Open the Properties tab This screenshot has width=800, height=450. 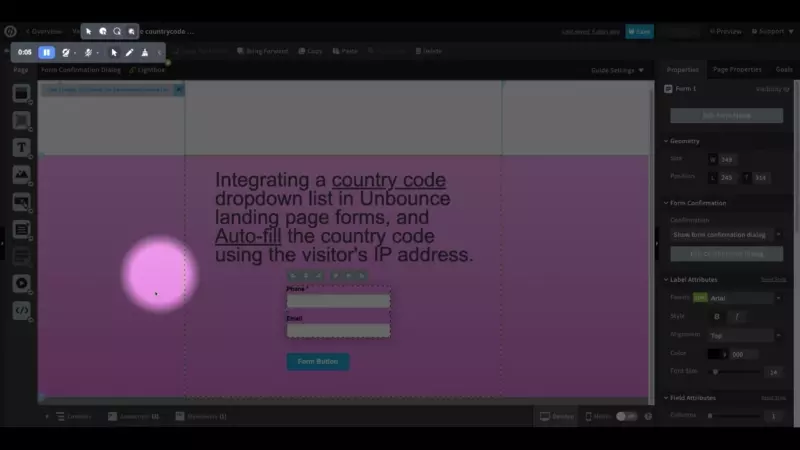click(x=682, y=70)
